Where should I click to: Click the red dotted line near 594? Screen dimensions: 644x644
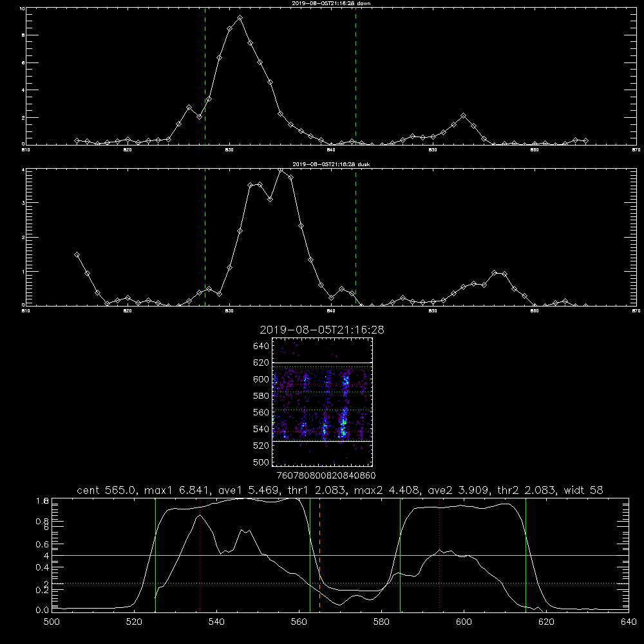point(439,554)
